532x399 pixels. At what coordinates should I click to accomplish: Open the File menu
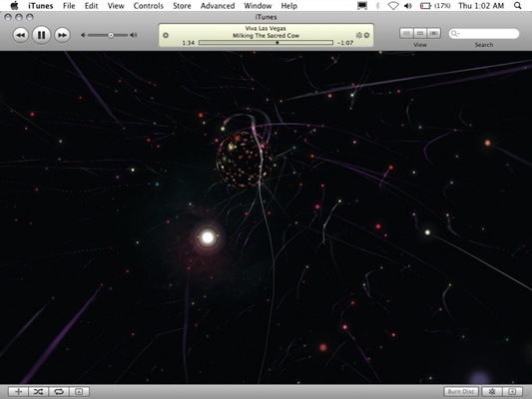(69, 6)
